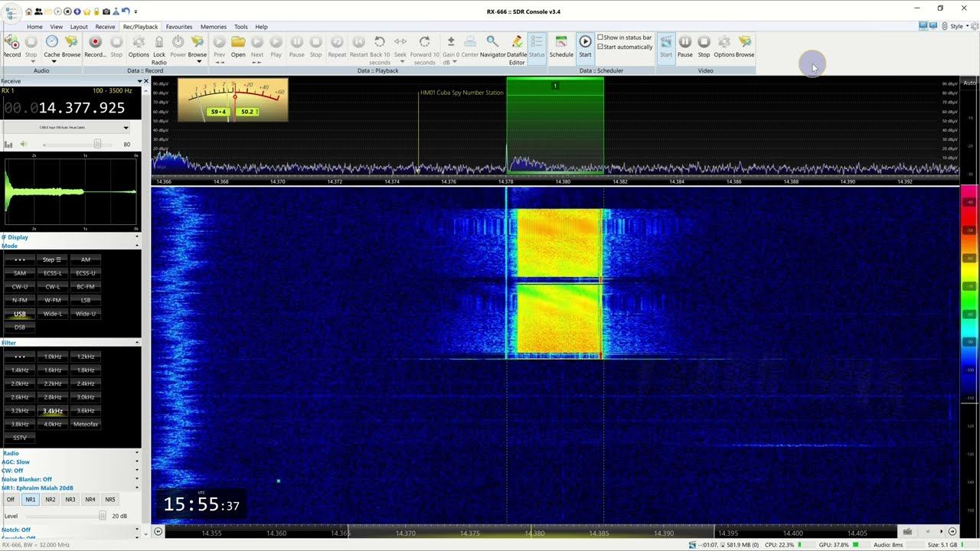
Task: Open the Receive ribbon tab
Action: (x=105, y=27)
